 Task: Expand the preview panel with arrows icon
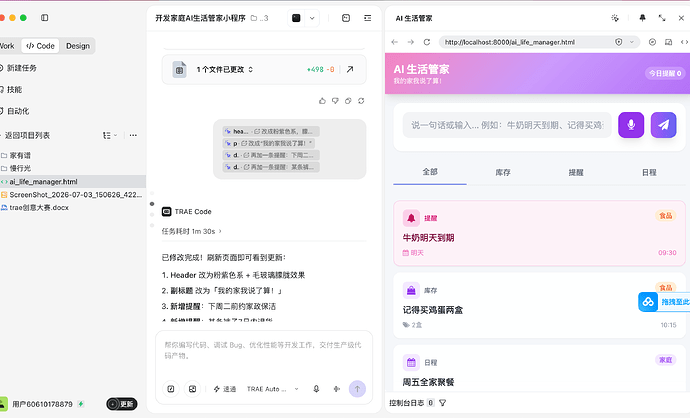click(x=662, y=18)
